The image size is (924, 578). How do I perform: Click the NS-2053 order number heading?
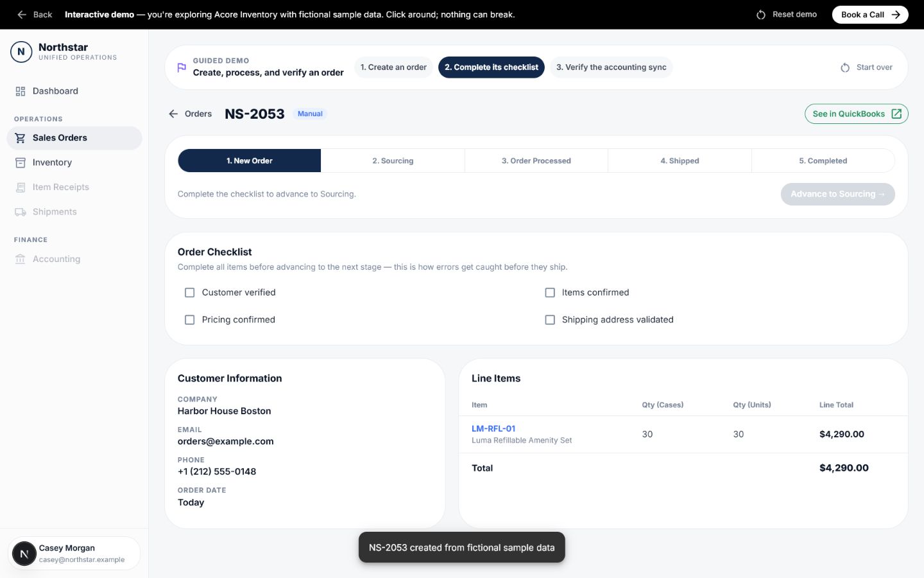coord(255,114)
